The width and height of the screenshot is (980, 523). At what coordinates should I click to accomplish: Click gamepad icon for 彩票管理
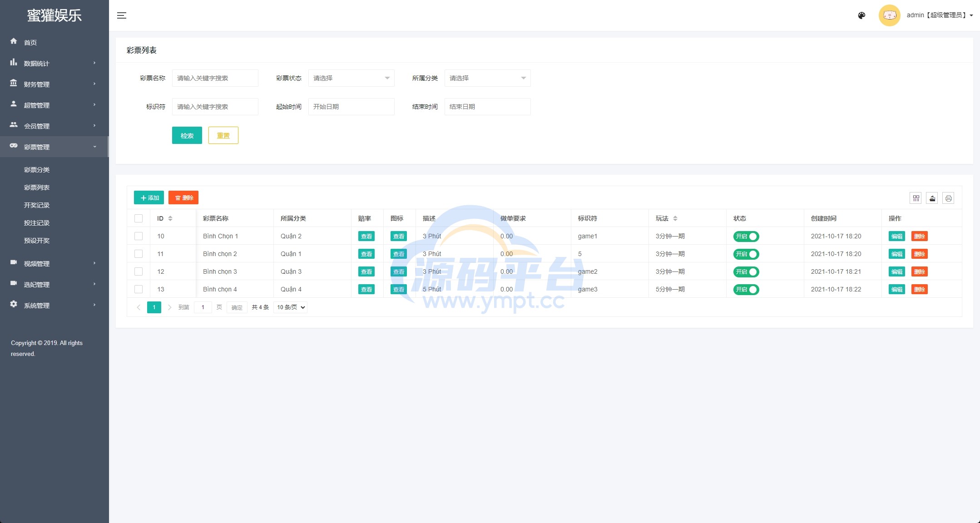point(14,146)
